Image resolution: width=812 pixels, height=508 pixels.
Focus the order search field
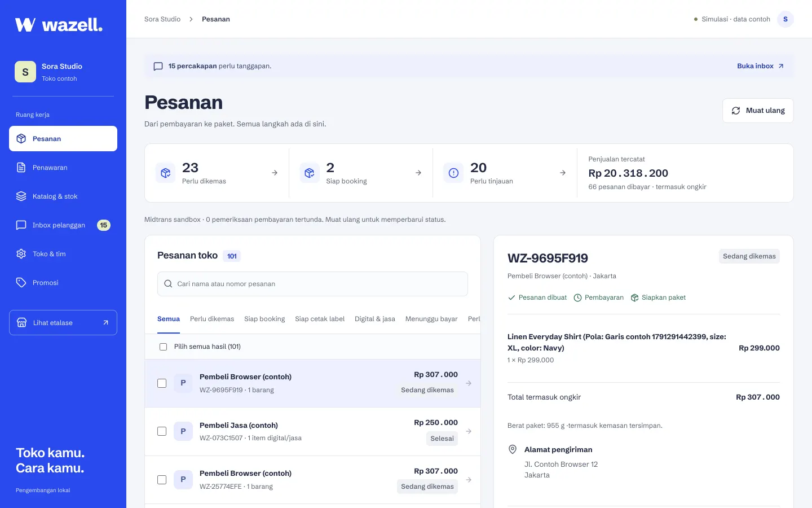(312, 284)
